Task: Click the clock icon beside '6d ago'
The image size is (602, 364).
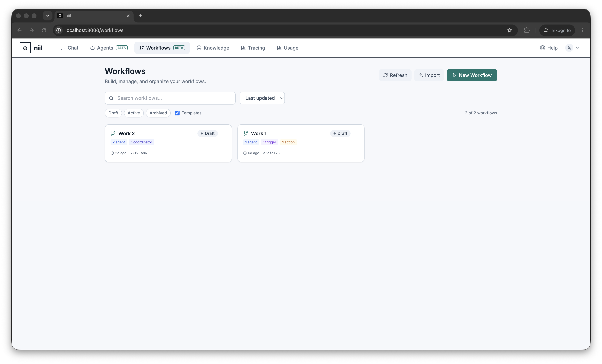Action: [245, 153]
